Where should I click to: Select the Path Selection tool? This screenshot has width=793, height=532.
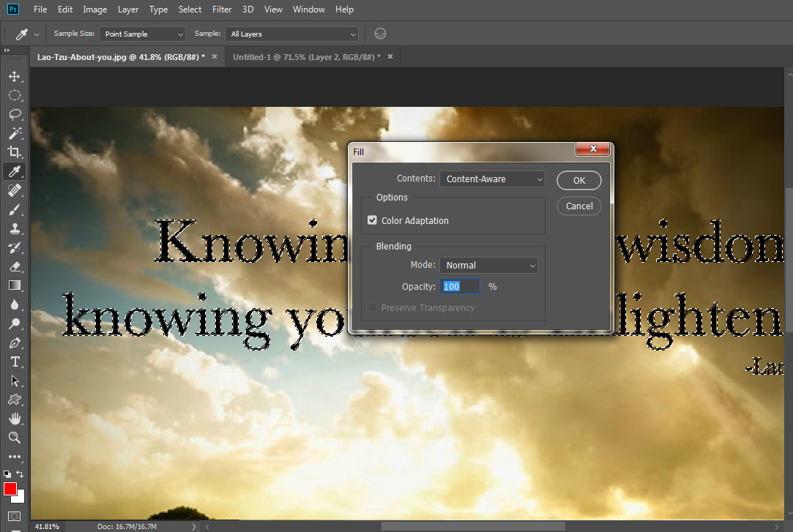point(15,381)
